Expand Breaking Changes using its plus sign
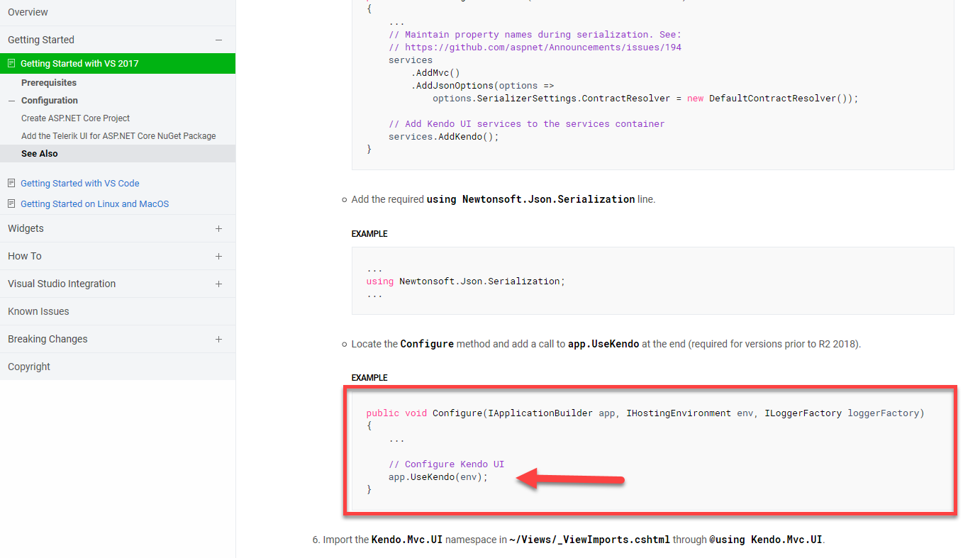The image size is (980, 558). coord(218,339)
